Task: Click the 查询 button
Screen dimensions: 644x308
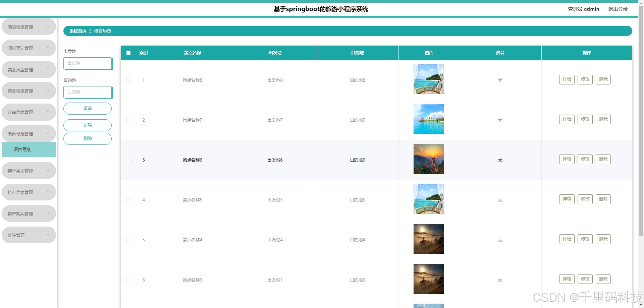Action: [x=88, y=109]
